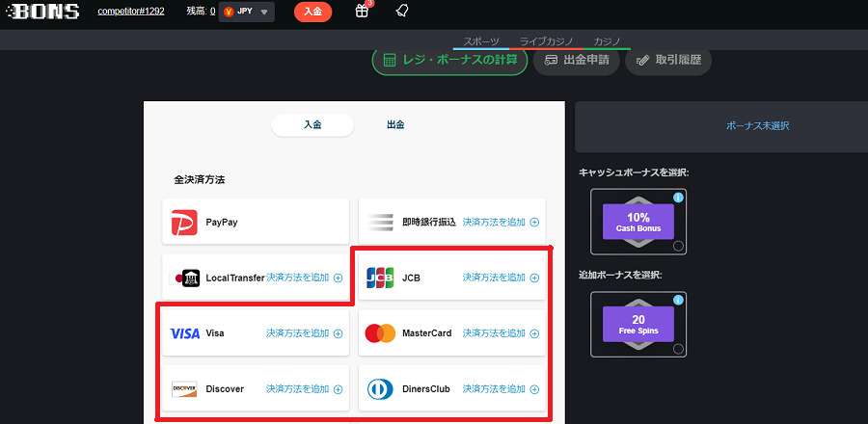Click plus icon in 即時銀行振込 row
This screenshot has width=868, height=424.
coord(534,223)
